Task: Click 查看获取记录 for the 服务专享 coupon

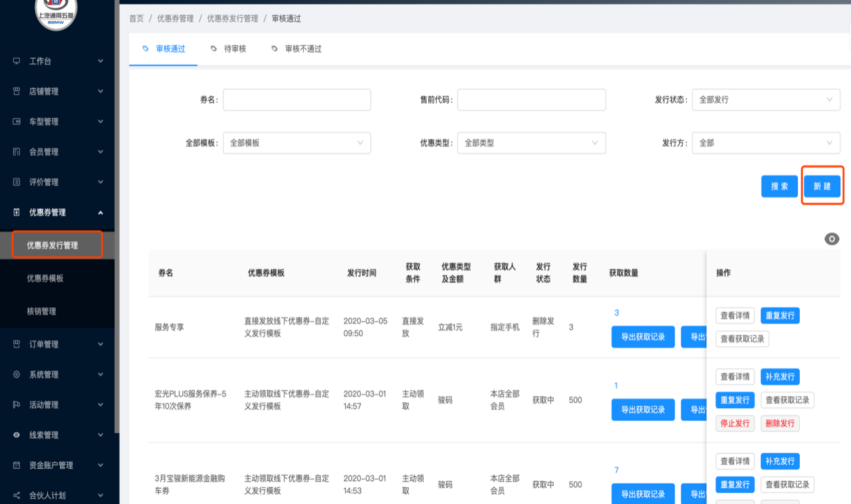Action: [743, 339]
